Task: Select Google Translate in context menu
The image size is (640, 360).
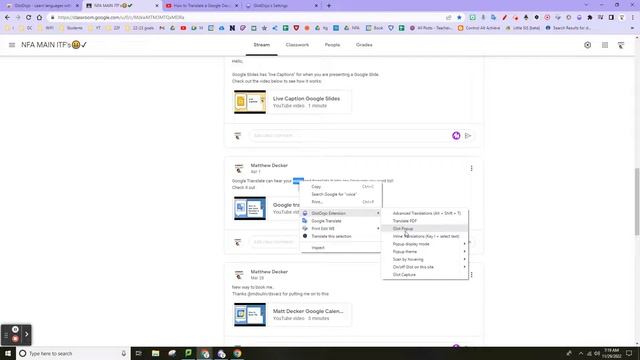Action: click(x=341, y=221)
